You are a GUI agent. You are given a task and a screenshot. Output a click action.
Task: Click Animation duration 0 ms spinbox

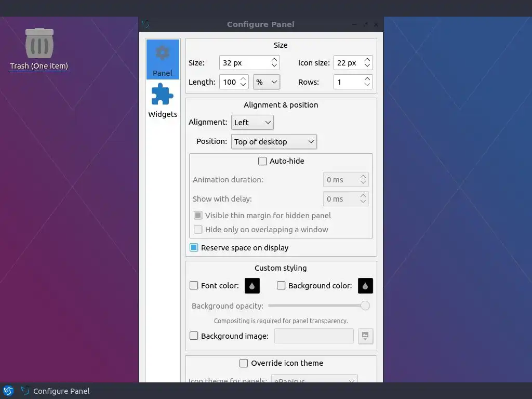(345, 180)
